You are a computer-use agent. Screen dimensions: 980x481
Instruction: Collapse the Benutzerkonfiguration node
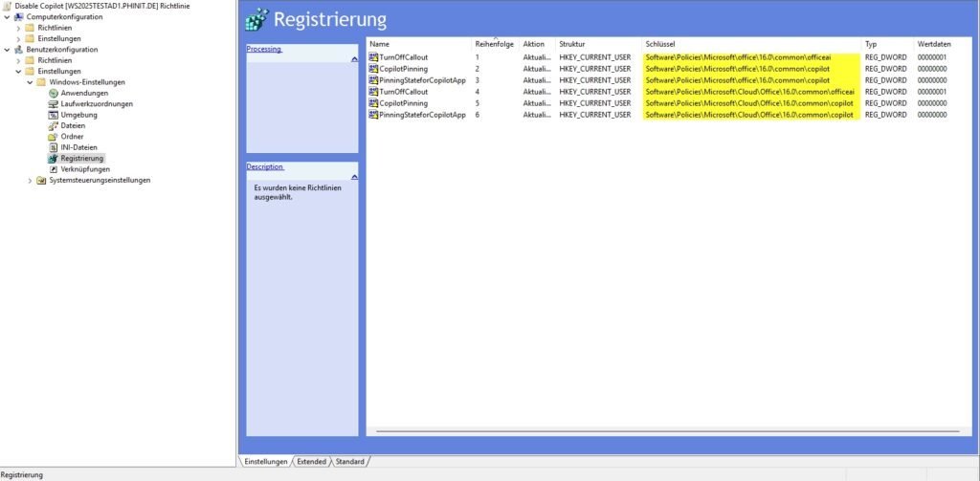click(x=7, y=50)
